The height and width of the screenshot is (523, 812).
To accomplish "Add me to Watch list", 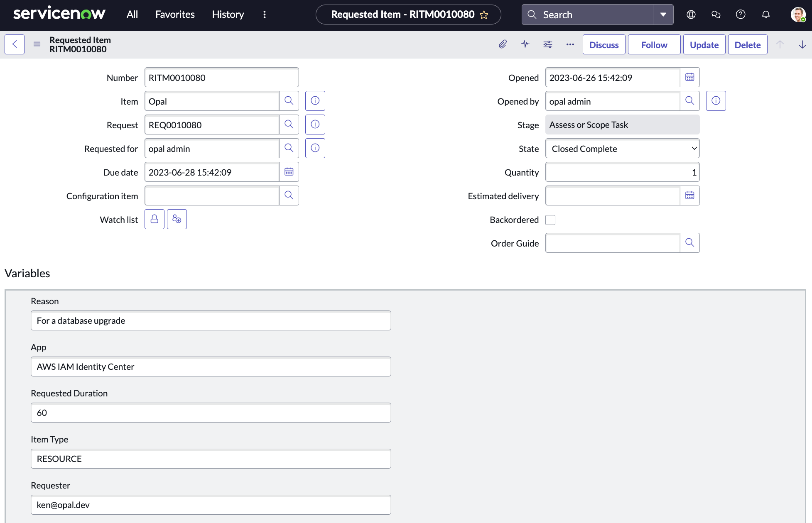I will (177, 220).
